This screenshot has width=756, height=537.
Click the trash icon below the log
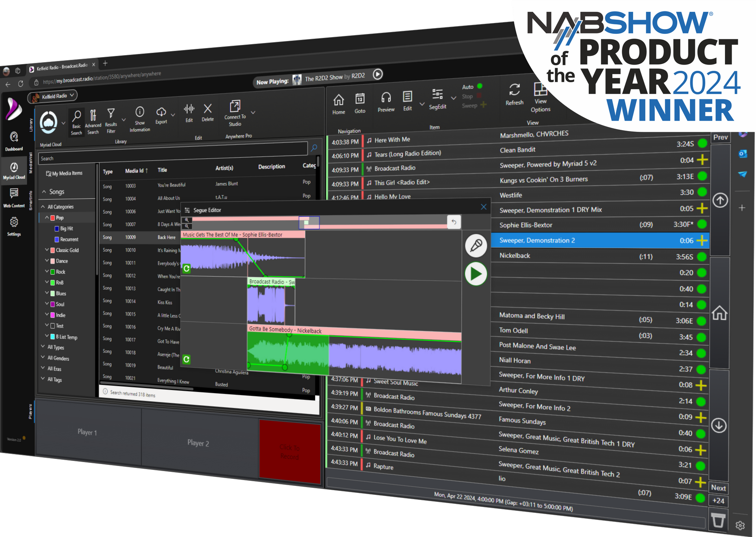(x=718, y=520)
